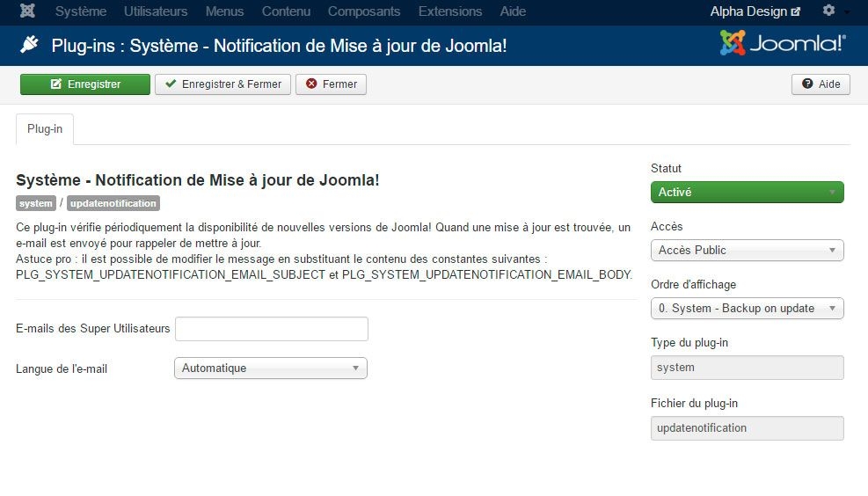Click the Fichier du plug-in field
Viewport: 868px width, 496px height.
click(x=748, y=428)
